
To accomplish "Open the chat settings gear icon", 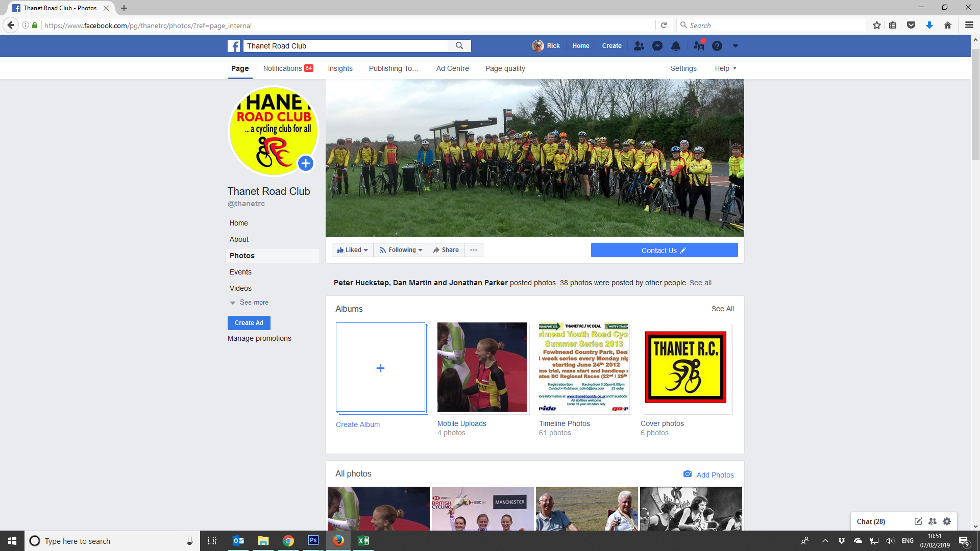I will [x=947, y=521].
